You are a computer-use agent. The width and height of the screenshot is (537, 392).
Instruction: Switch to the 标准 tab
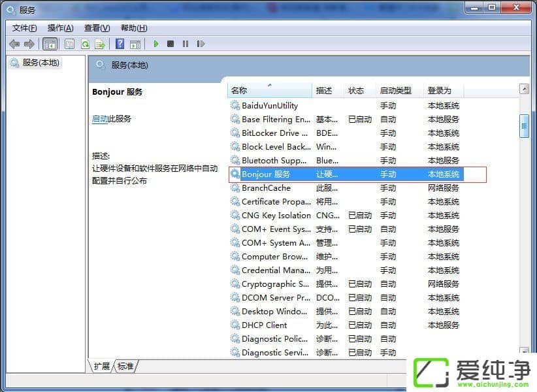[125, 367]
